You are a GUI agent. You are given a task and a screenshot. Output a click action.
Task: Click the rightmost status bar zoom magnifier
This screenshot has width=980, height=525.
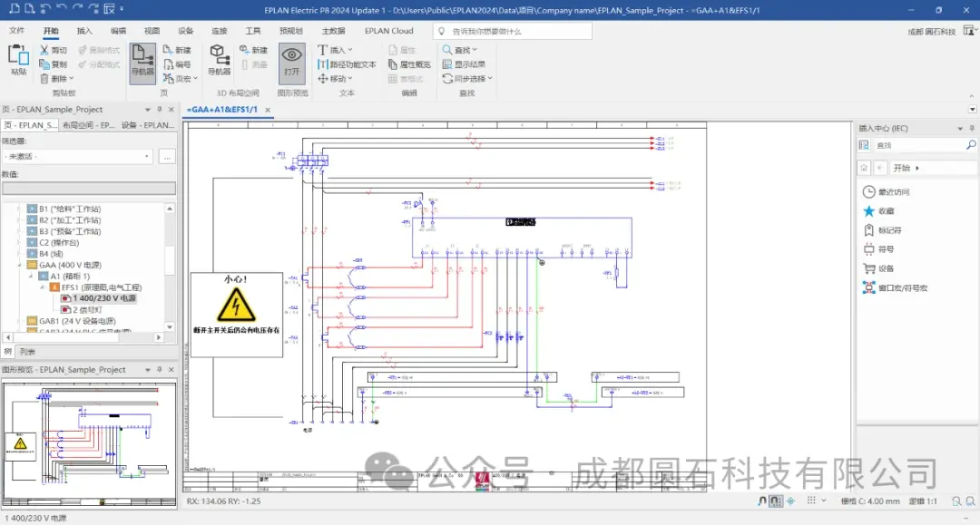tap(971, 501)
